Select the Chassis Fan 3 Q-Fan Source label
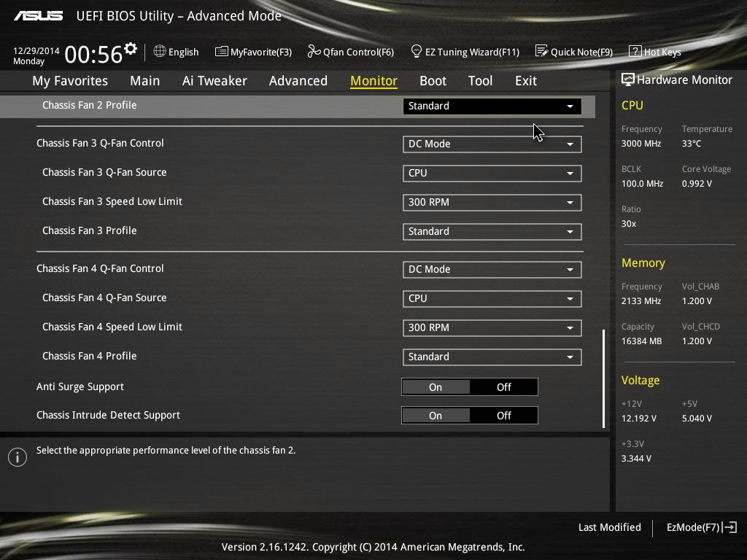Image resolution: width=747 pixels, height=560 pixels. point(104,172)
